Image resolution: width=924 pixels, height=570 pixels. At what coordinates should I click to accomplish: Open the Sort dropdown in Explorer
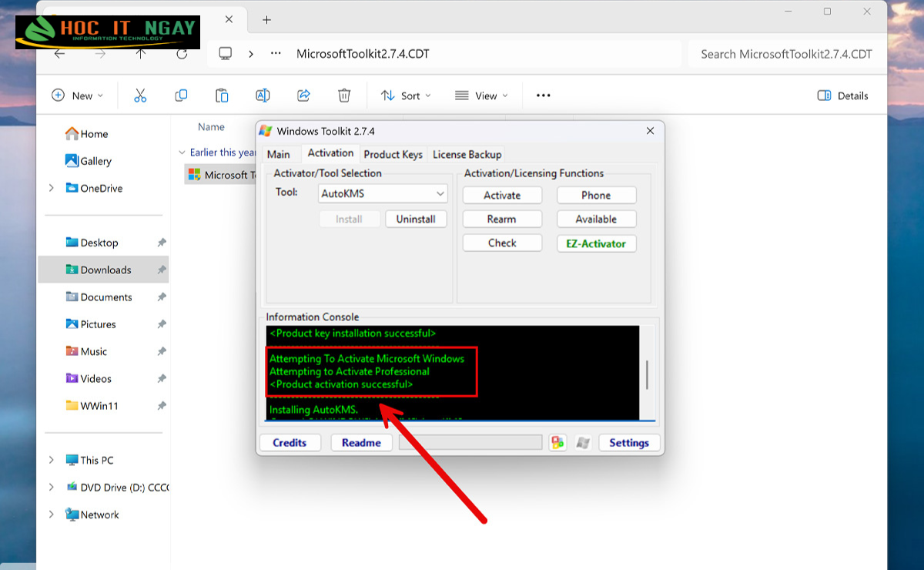pos(406,96)
